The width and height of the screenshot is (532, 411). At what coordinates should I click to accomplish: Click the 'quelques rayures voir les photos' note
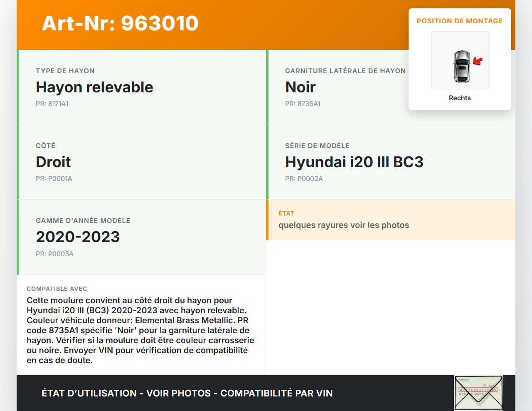point(344,225)
